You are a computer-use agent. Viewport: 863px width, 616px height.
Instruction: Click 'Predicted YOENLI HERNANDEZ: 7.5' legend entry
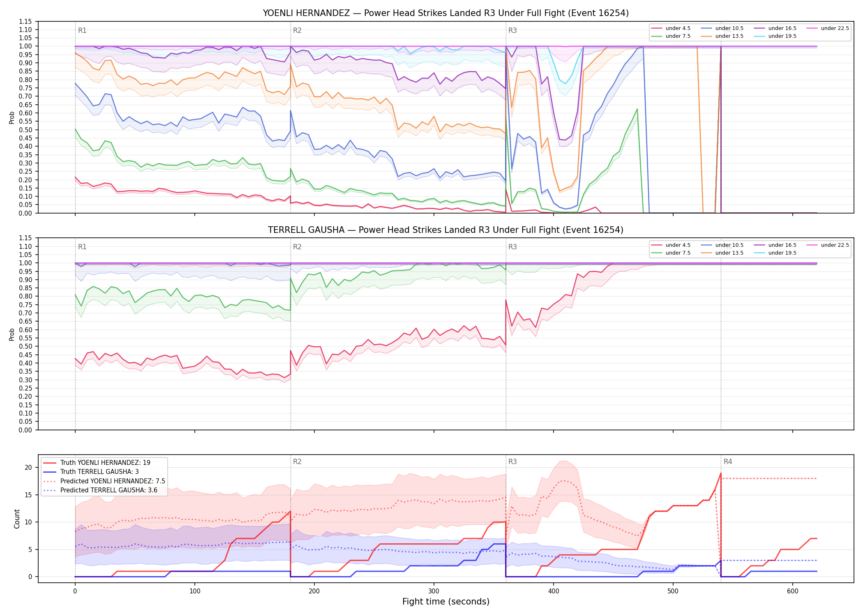coord(104,481)
